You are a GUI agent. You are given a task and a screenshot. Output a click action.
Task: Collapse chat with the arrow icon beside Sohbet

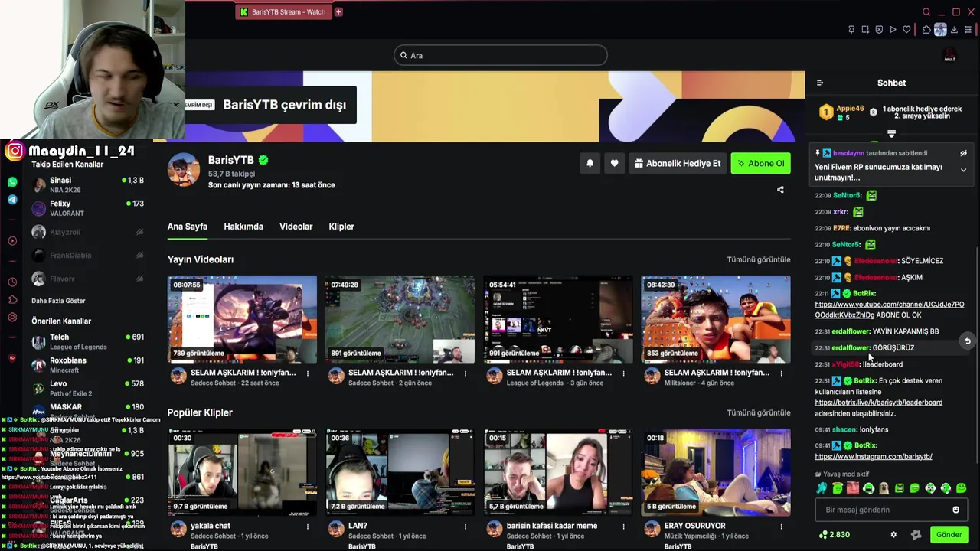pos(820,83)
